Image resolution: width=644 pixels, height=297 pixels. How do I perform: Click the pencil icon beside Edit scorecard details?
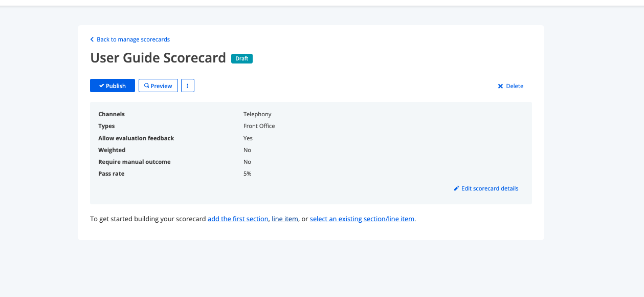pos(456,188)
